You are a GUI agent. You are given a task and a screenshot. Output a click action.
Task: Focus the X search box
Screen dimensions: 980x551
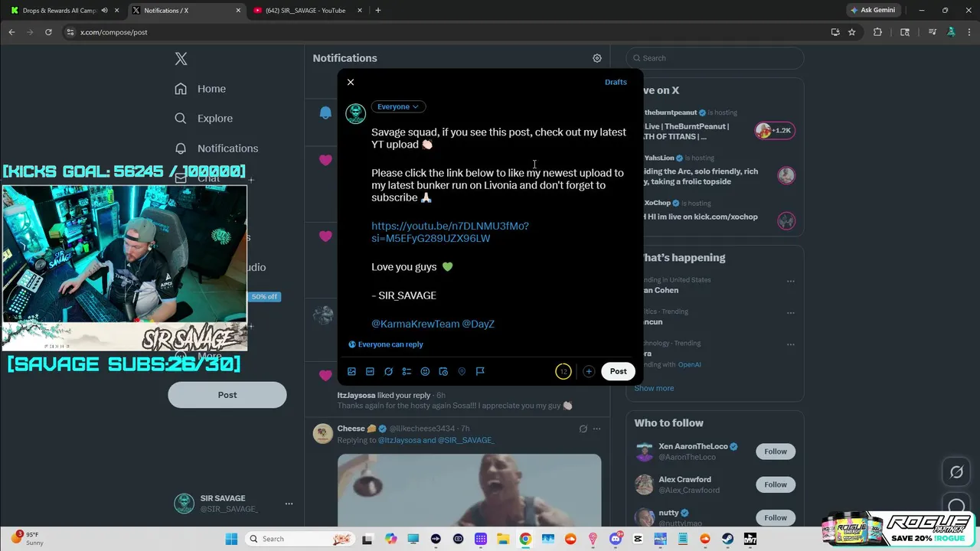pos(714,58)
